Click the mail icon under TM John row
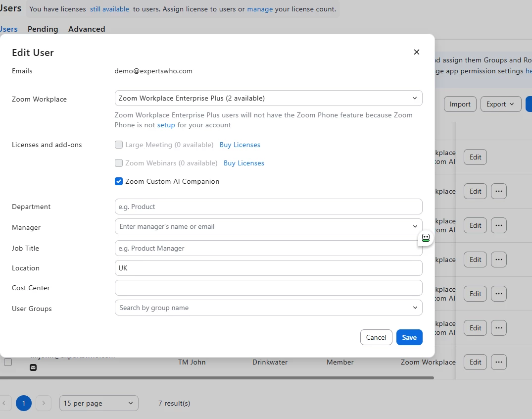The height and width of the screenshot is (419, 532). pos(33,367)
